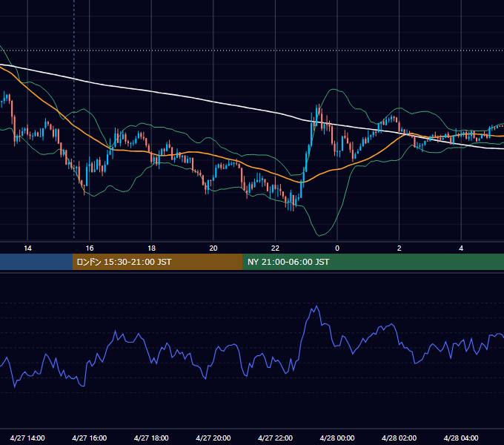Click the 4/28 04:00 date label

click(461, 438)
